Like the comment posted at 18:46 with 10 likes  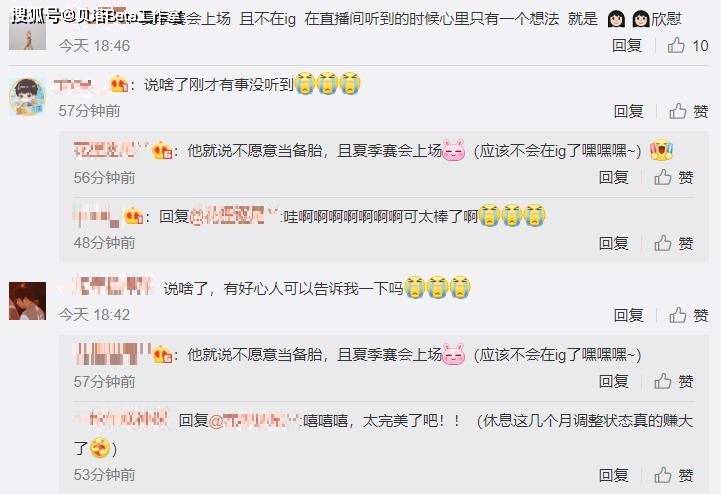pos(687,46)
